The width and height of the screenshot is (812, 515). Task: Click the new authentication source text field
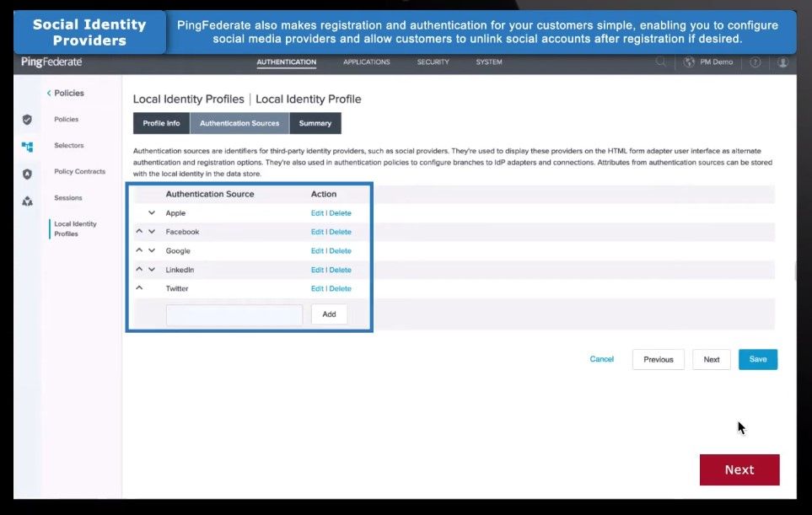[x=234, y=314]
